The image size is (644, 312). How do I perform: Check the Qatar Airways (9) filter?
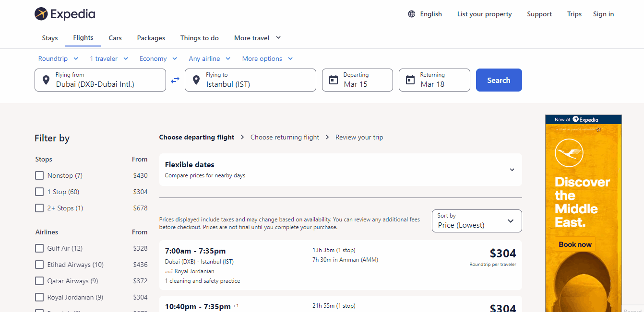click(39, 281)
